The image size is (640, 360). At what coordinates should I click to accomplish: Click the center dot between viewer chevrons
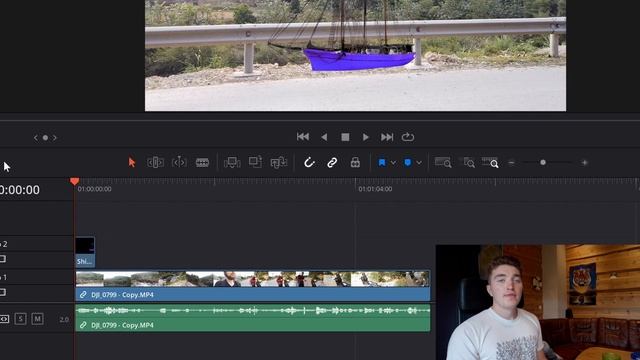point(45,138)
